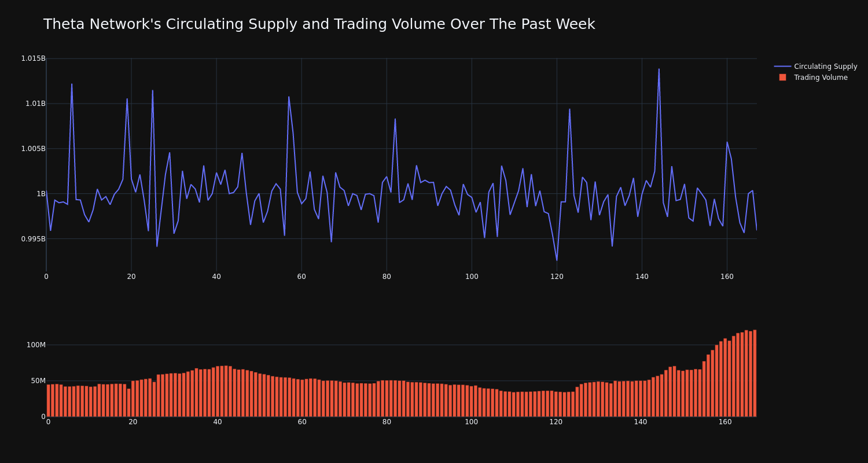Click the 0.995B y-axis label

(x=33, y=239)
